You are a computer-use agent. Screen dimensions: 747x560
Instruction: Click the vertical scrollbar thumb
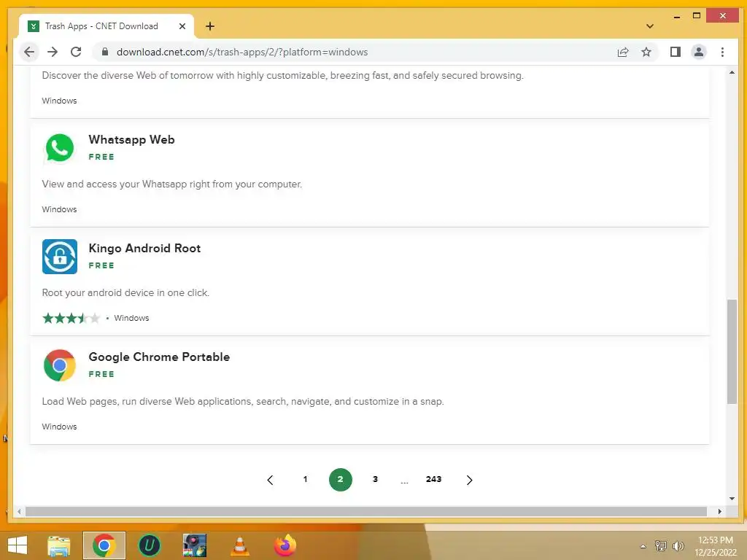coord(732,351)
